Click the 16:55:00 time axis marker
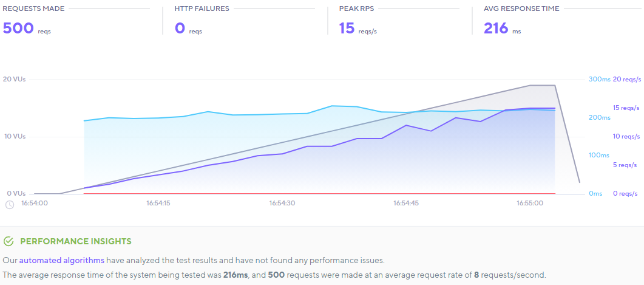644x285 pixels. pyautogui.click(x=530, y=203)
